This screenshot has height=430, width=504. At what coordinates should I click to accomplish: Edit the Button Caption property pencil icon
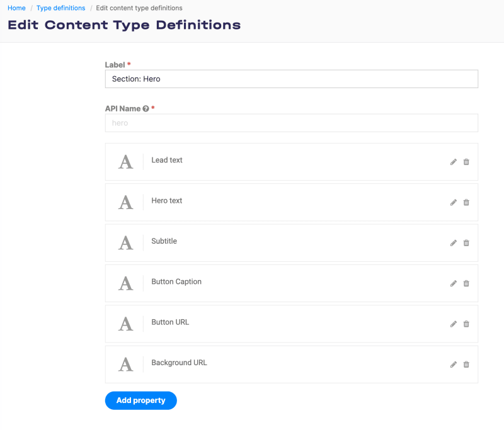pos(453,283)
